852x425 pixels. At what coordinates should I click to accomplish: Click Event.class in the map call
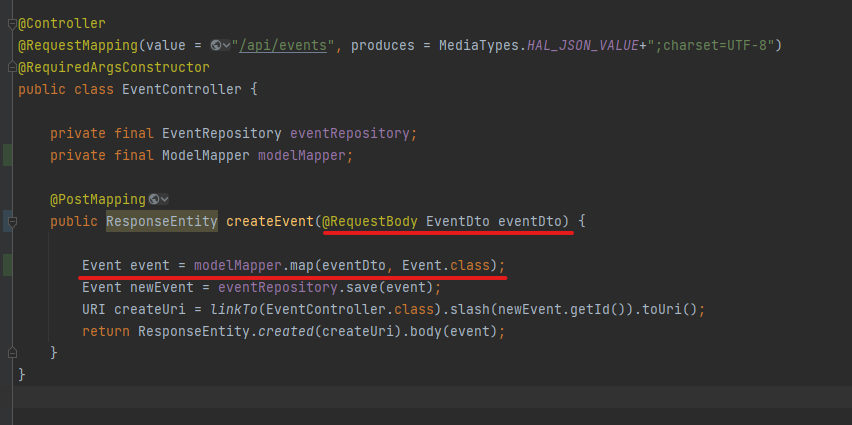[446, 265]
